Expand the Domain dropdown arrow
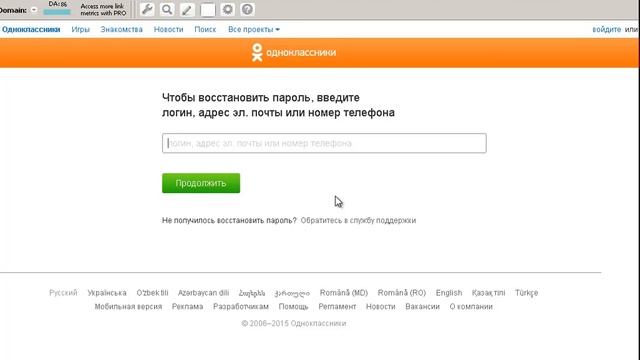Screen dimensions: 640x360 click(34, 10)
